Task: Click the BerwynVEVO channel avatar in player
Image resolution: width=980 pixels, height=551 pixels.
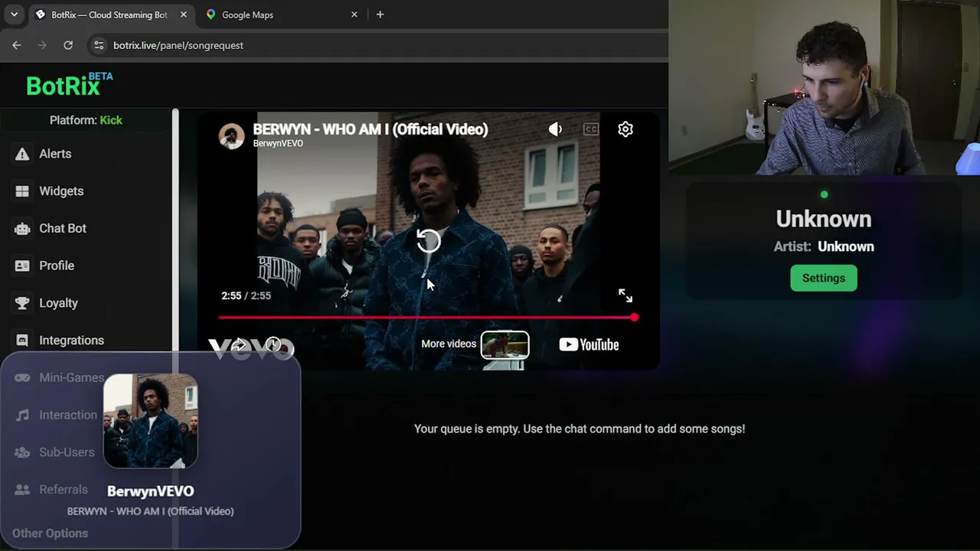Action: click(231, 135)
